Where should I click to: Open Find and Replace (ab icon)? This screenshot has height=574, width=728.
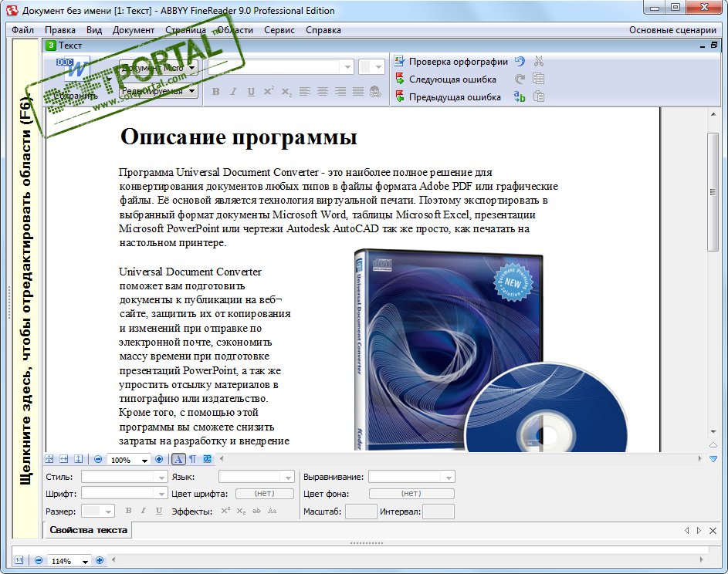[x=520, y=96]
